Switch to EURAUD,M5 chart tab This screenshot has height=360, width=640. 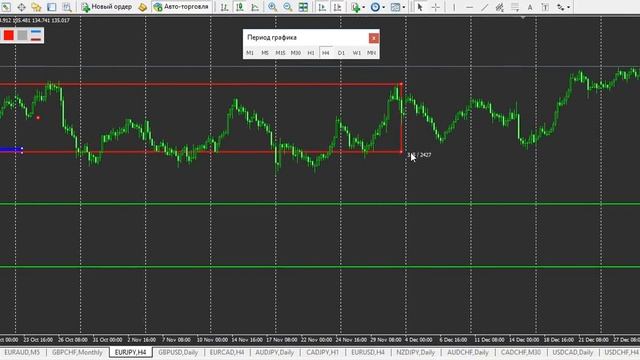click(22, 352)
